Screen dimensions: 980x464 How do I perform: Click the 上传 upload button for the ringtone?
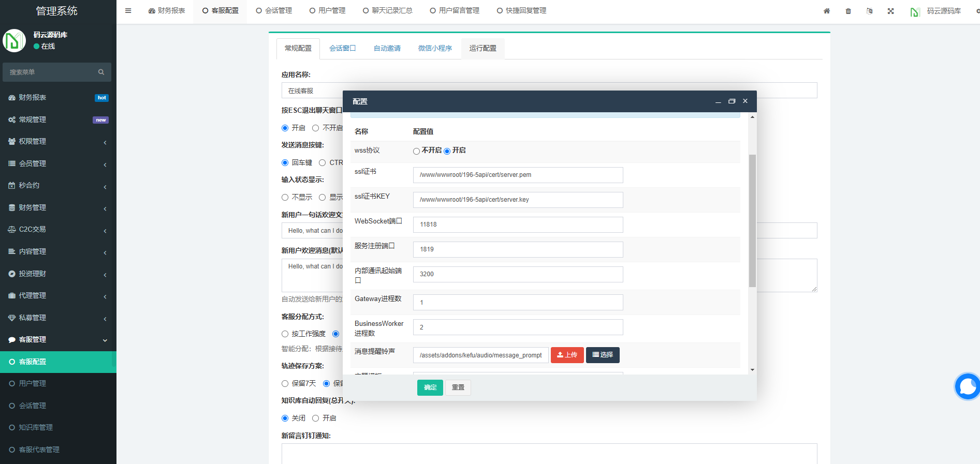pos(567,355)
